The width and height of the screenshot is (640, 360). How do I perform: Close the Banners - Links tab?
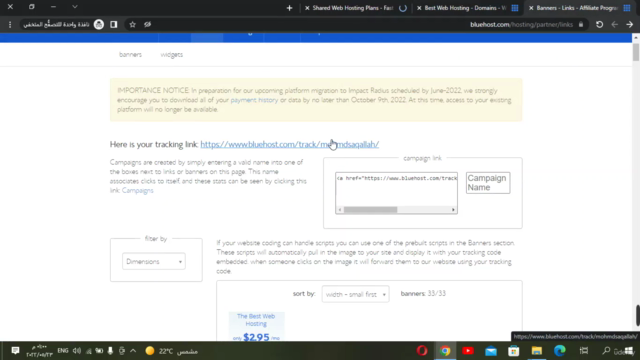point(531,8)
